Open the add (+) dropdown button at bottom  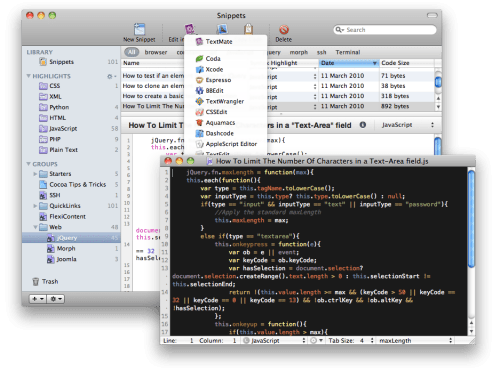point(38,299)
